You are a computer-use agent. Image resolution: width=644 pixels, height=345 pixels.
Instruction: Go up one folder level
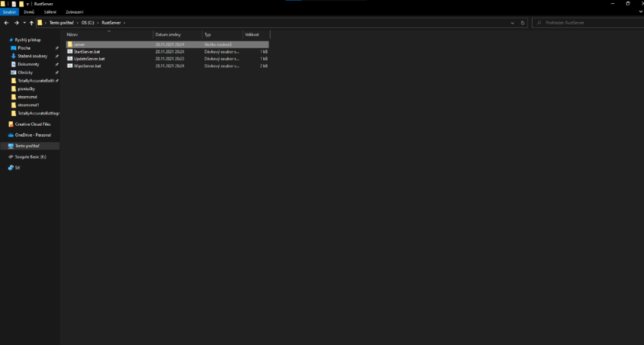click(x=32, y=23)
